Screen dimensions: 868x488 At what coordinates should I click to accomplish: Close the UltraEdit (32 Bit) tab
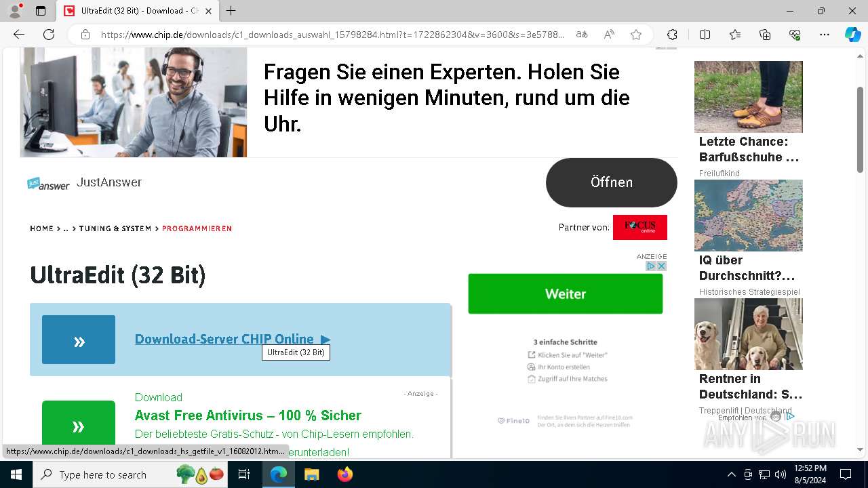click(x=209, y=11)
